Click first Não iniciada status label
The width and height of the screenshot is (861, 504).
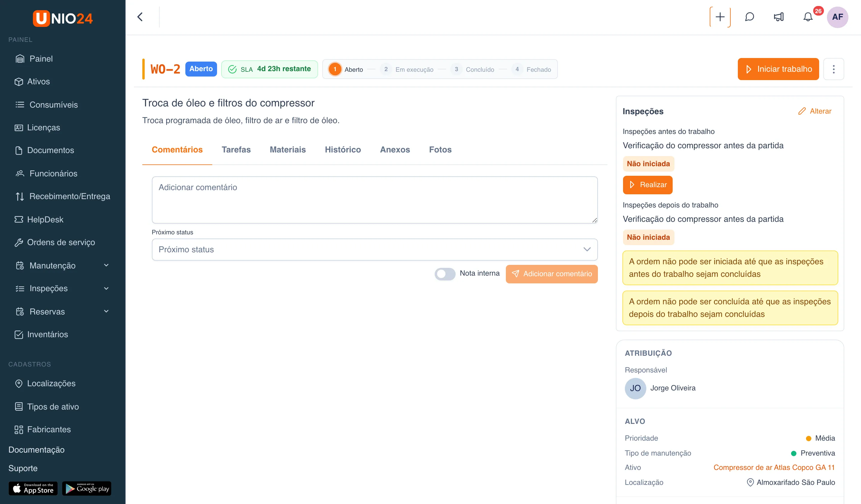click(648, 164)
